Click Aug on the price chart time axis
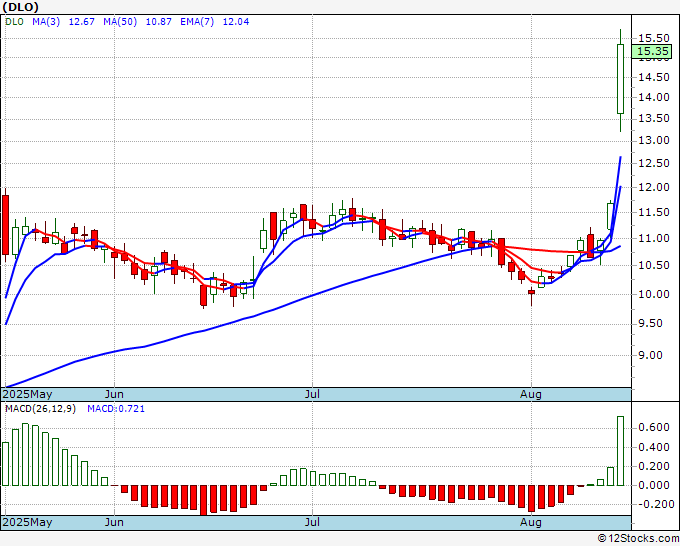 tap(531, 394)
